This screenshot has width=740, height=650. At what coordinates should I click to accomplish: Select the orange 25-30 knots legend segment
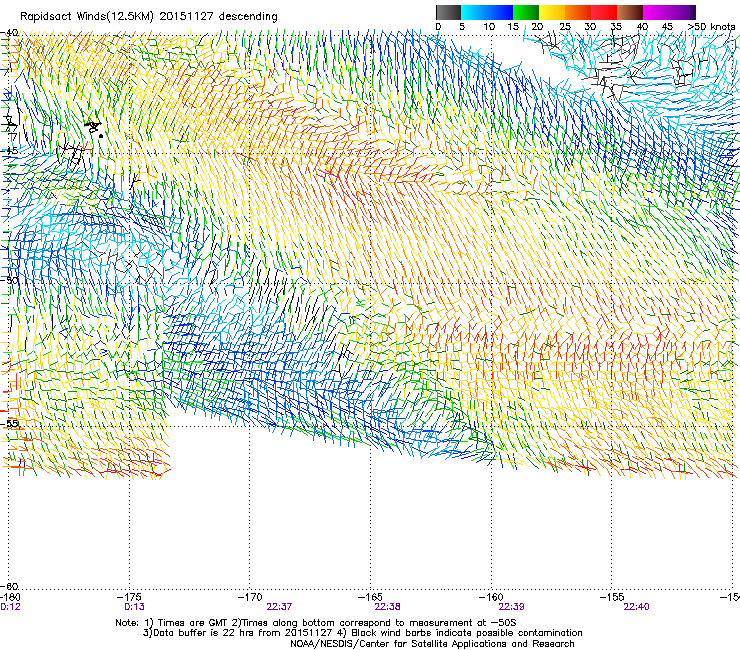[578, 12]
